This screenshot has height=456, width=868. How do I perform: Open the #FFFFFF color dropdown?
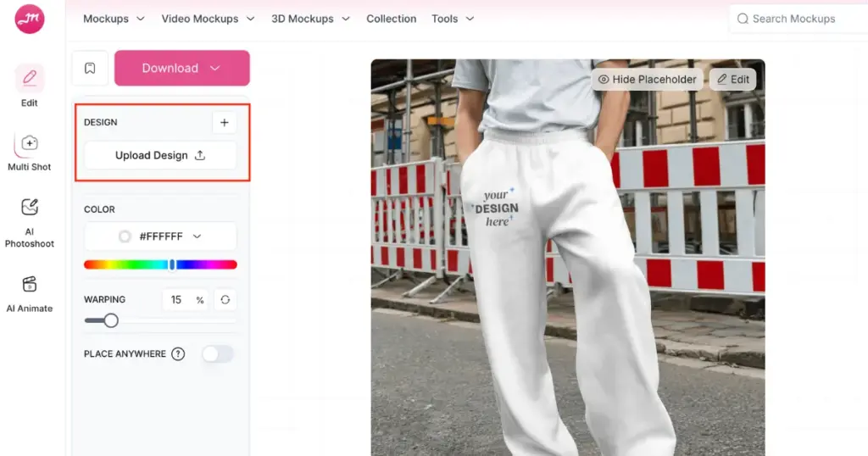160,236
